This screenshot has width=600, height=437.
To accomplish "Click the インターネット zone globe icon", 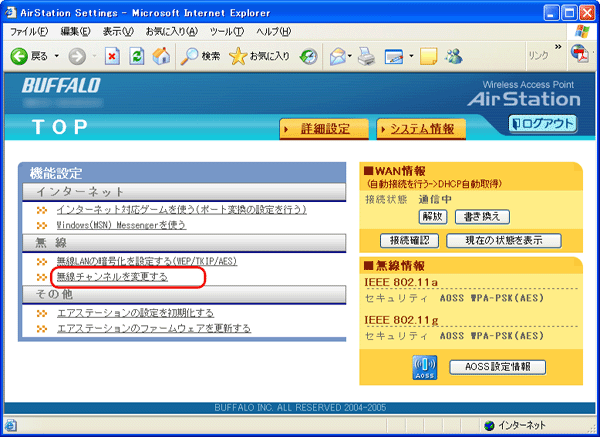I will pos(489,425).
